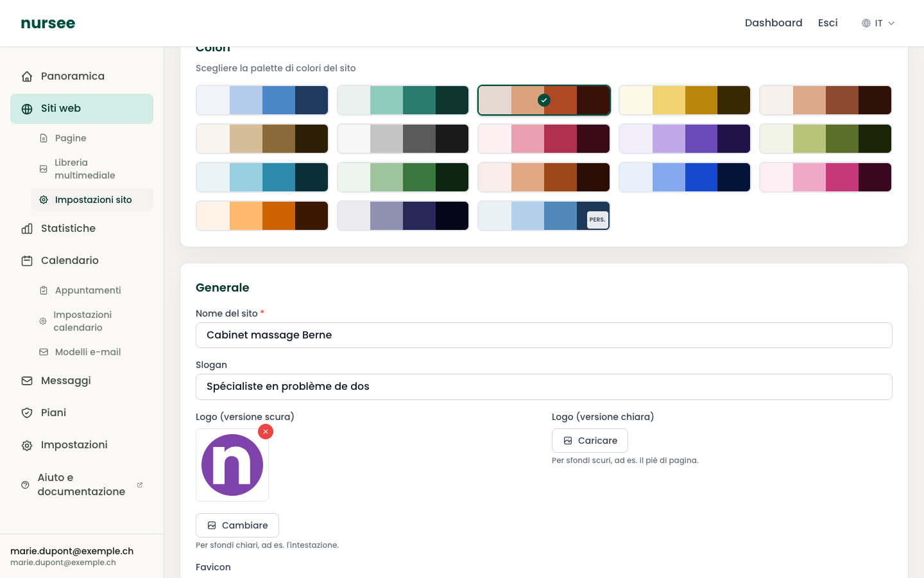924x578 pixels.
Task: Click the Statistiche chart icon
Action: point(27,229)
